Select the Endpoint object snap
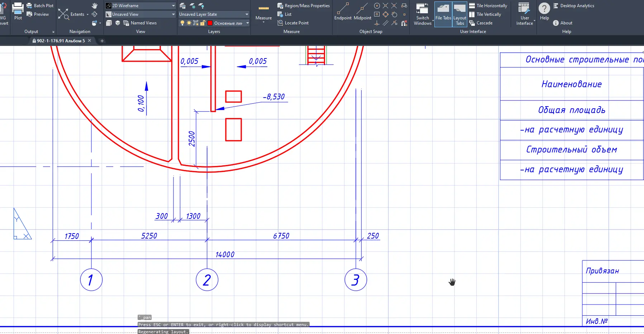This screenshot has width=644, height=334. (343, 9)
